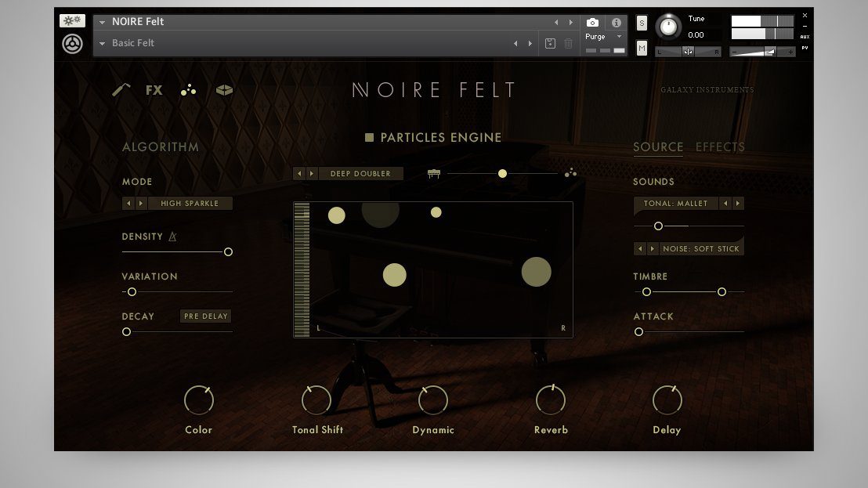Cycle to the next particles preset with right arrow
Viewport: 868px width, 488px height.
tap(311, 173)
